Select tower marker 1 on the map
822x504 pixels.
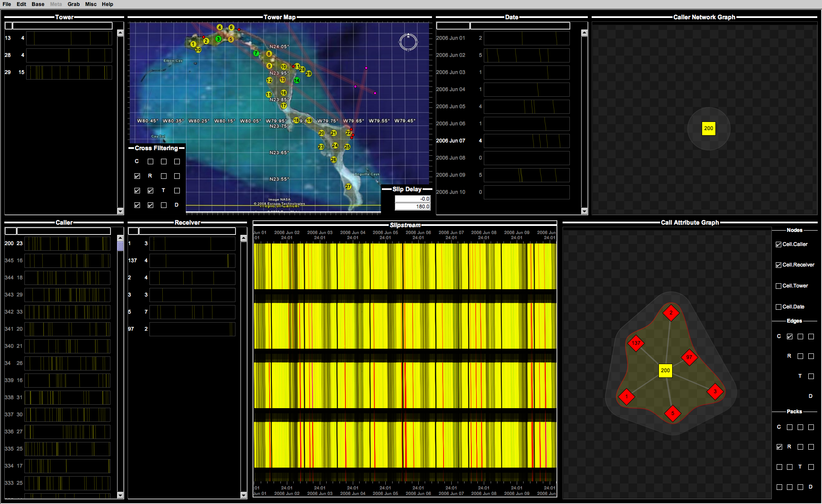194,44
